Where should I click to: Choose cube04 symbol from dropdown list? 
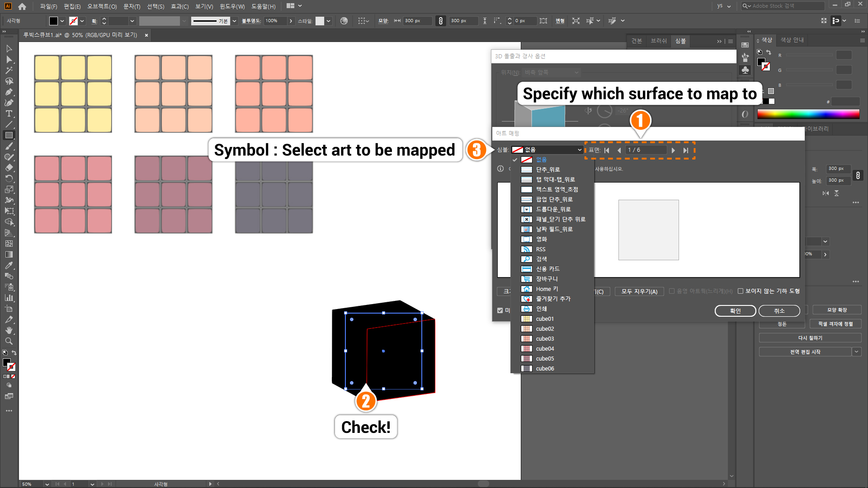(545, 349)
